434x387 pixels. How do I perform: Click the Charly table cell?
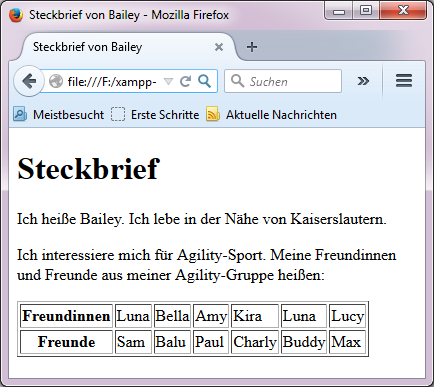pyautogui.click(x=255, y=342)
